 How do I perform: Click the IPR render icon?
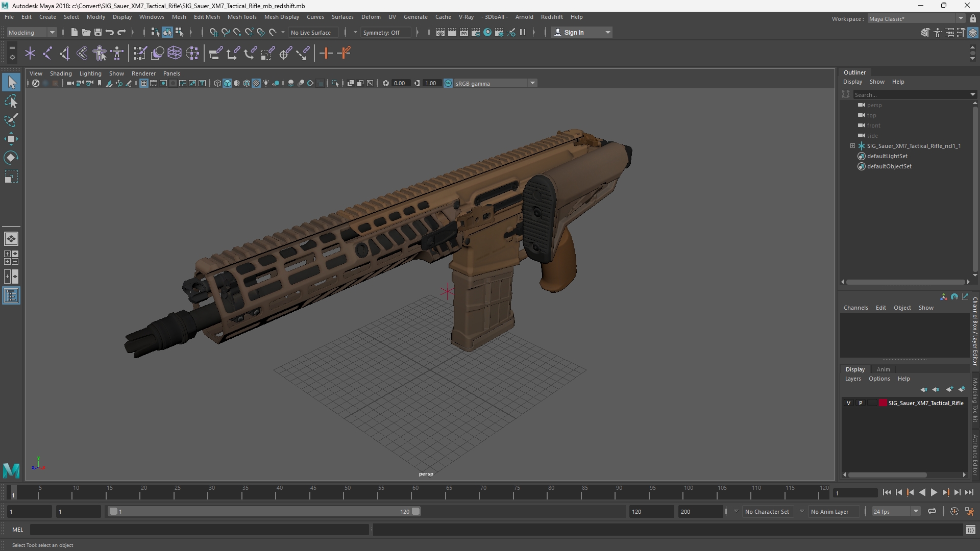point(464,32)
